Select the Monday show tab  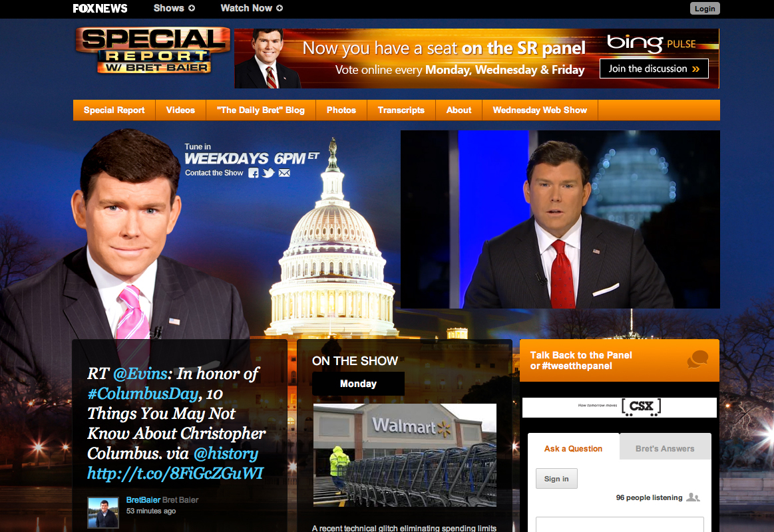358,384
